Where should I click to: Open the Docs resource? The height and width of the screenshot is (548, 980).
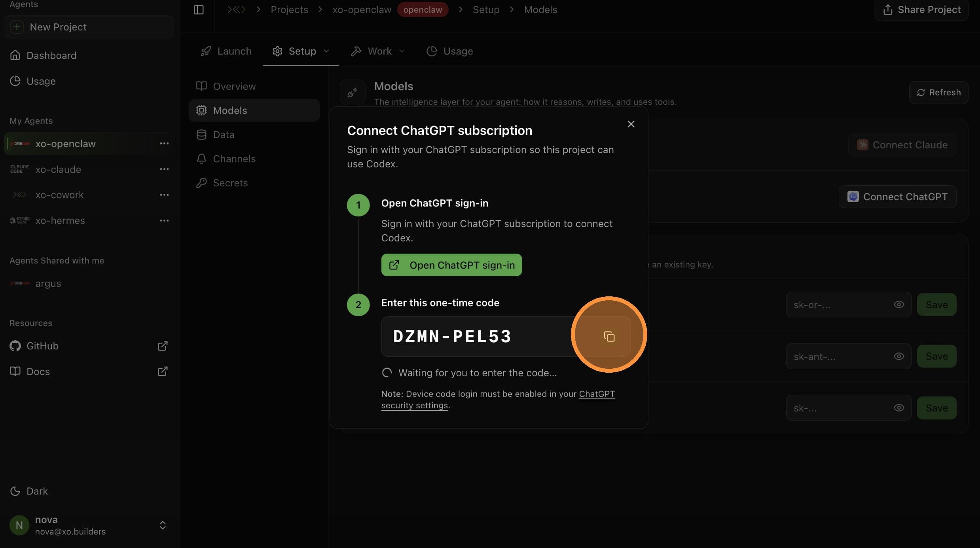click(89, 372)
